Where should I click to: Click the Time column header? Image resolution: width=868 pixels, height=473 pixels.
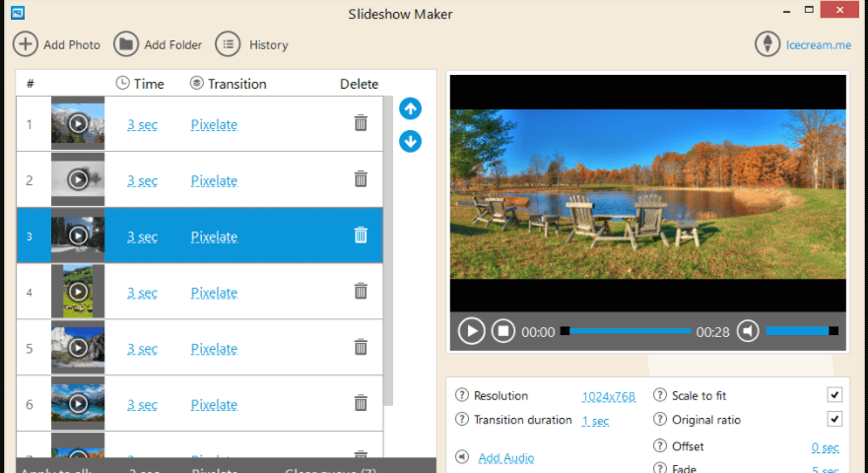tap(140, 84)
